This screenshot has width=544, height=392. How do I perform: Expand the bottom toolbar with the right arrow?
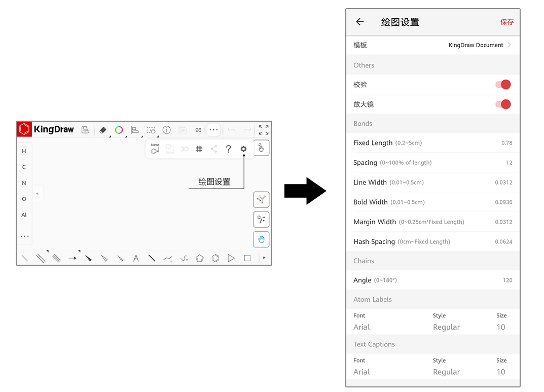coord(264,258)
